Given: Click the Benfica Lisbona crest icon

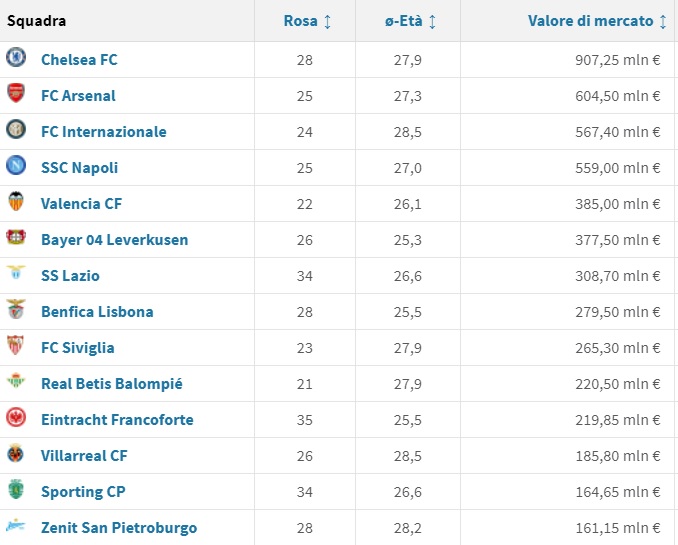Looking at the screenshot, I should pyautogui.click(x=16, y=311).
